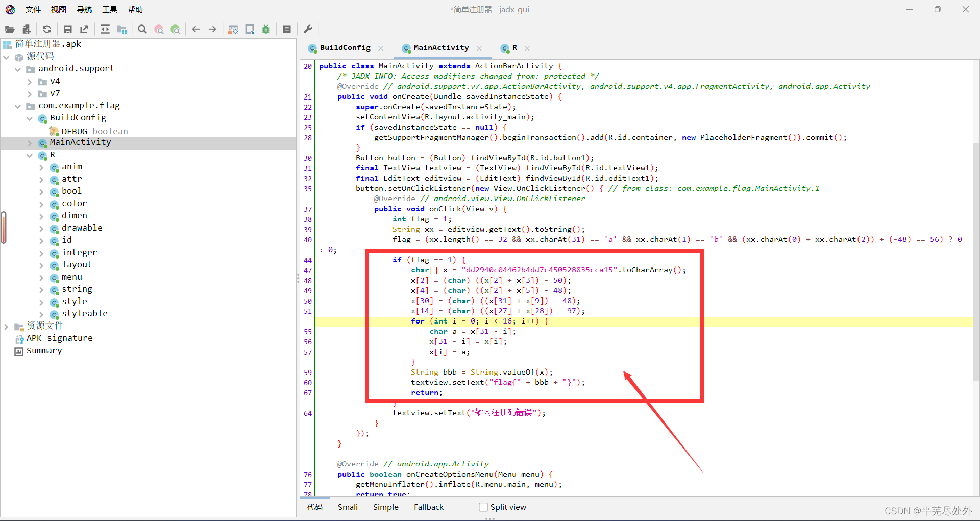Navigate Back with left arrow
Image resolution: width=980 pixels, height=521 pixels.
[x=196, y=30]
